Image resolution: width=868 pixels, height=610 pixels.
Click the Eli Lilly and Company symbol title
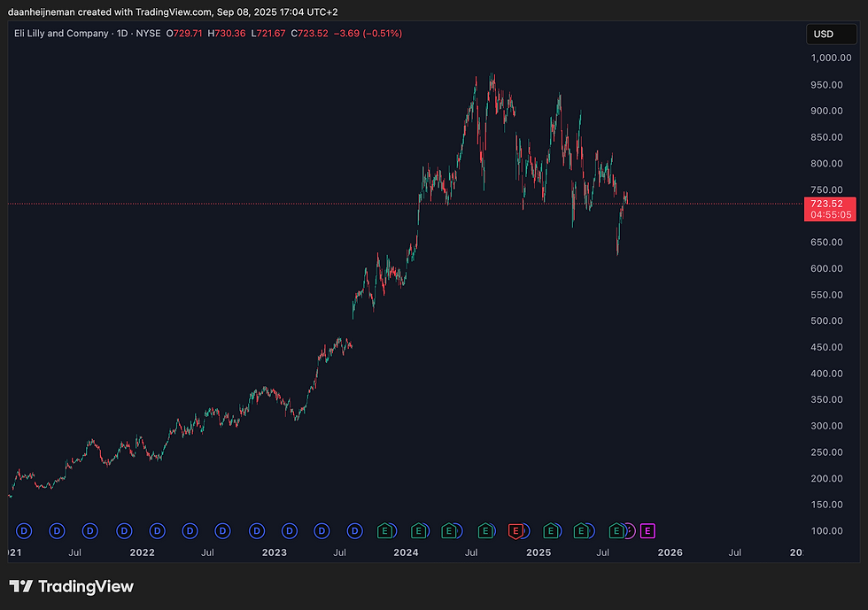(61, 34)
